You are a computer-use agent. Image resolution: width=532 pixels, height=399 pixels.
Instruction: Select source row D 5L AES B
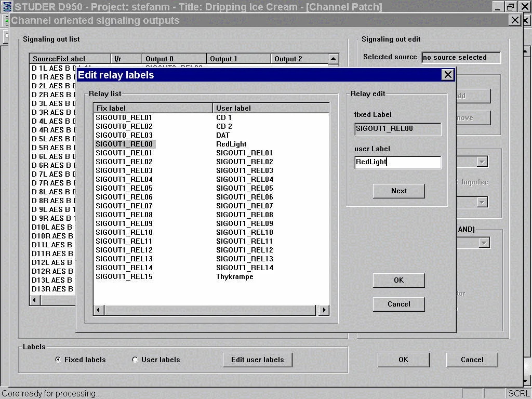(x=54, y=139)
